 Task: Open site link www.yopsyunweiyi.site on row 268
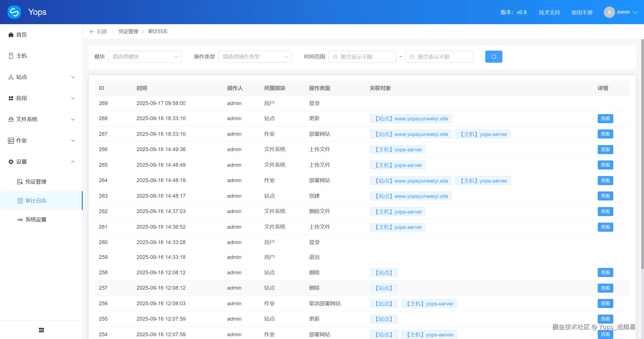point(410,118)
